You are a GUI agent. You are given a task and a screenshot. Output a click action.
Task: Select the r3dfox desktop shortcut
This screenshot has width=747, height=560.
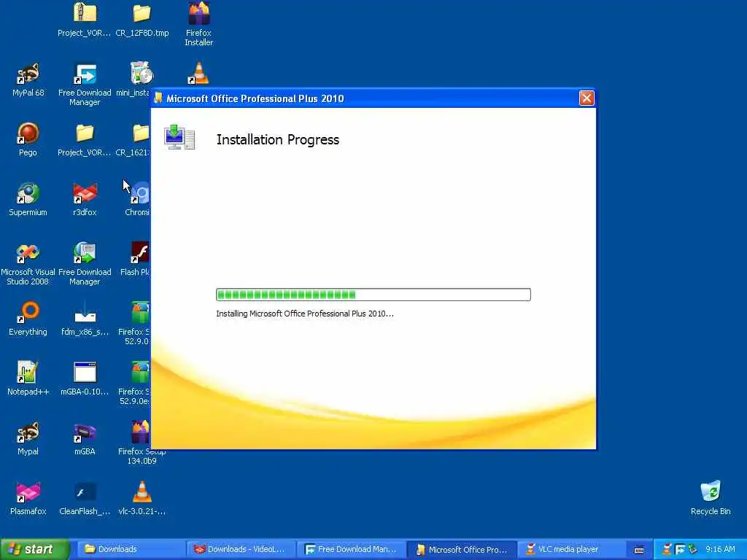tap(85, 192)
